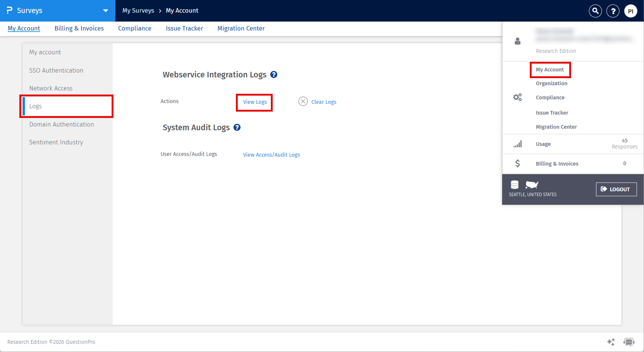644x352 pixels.
Task: Click the dollar sign icon beside Billing & Invoices
Action: coord(518,163)
